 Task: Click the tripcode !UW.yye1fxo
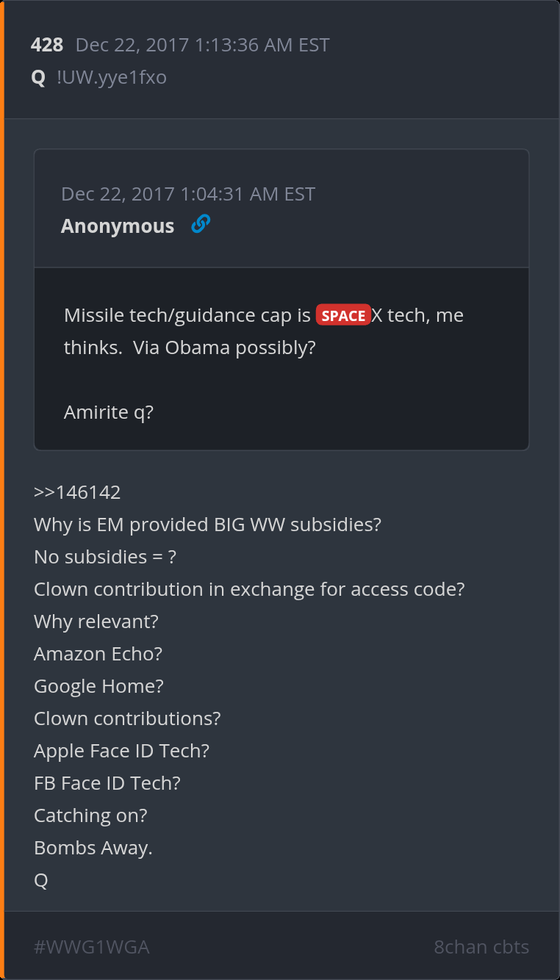point(112,77)
